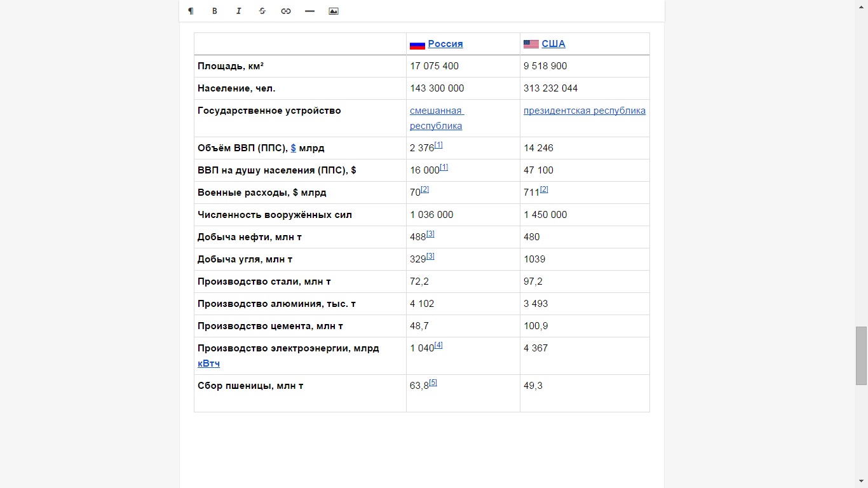Open footnote [3] next to 329

(x=430, y=256)
